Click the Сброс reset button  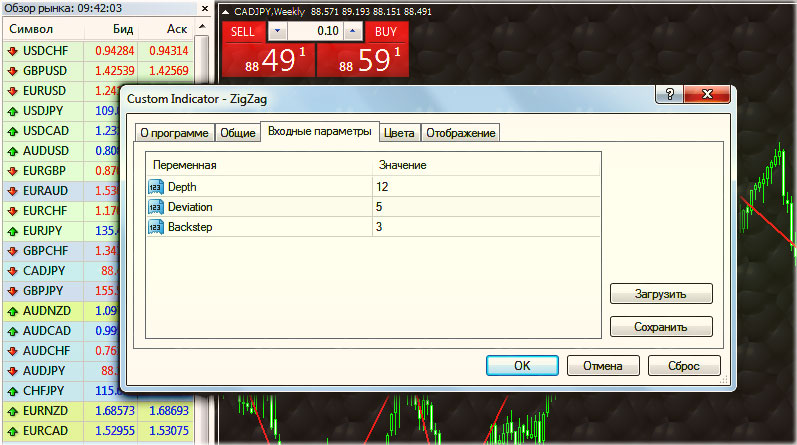[x=684, y=366]
